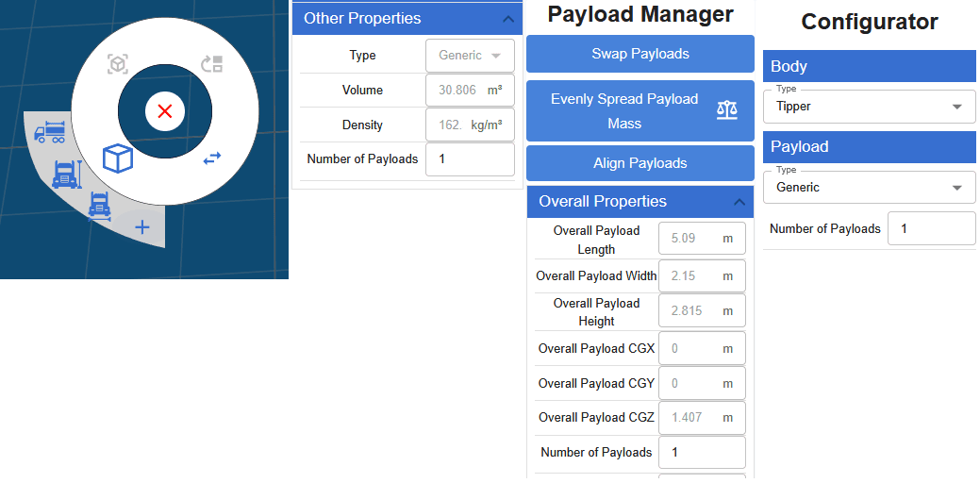Close the radial menu with the red X

click(x=165, y=112)
